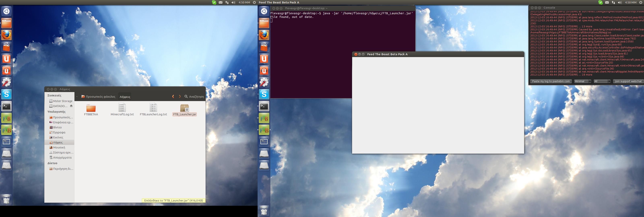Open Trash in the launcher beside the terminal

point(264,211)
